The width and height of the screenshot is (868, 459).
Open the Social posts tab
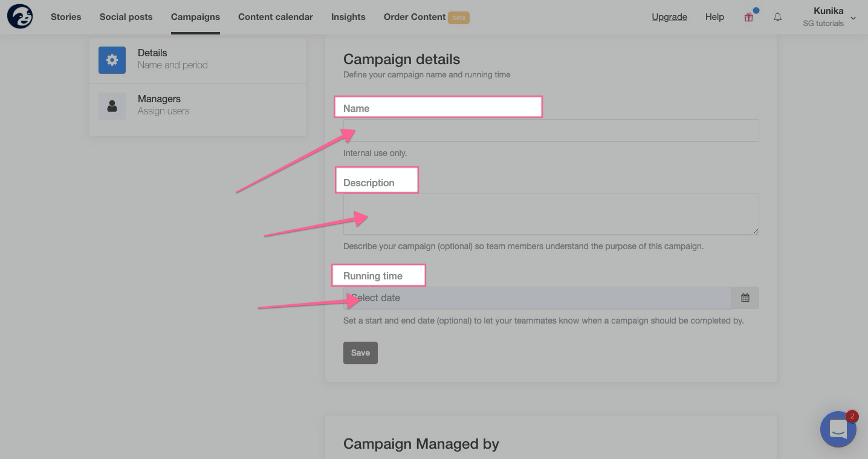point(126,17)
